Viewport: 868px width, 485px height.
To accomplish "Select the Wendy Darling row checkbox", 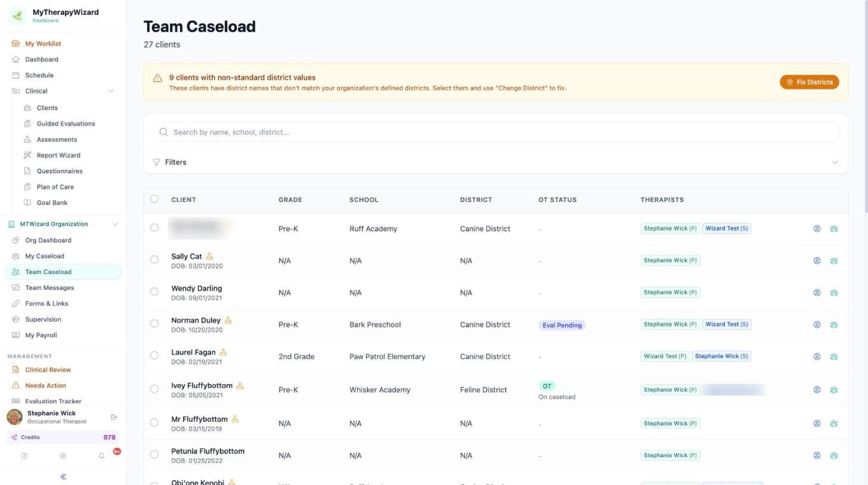I will pyautogui.click(x=154, y=291).
